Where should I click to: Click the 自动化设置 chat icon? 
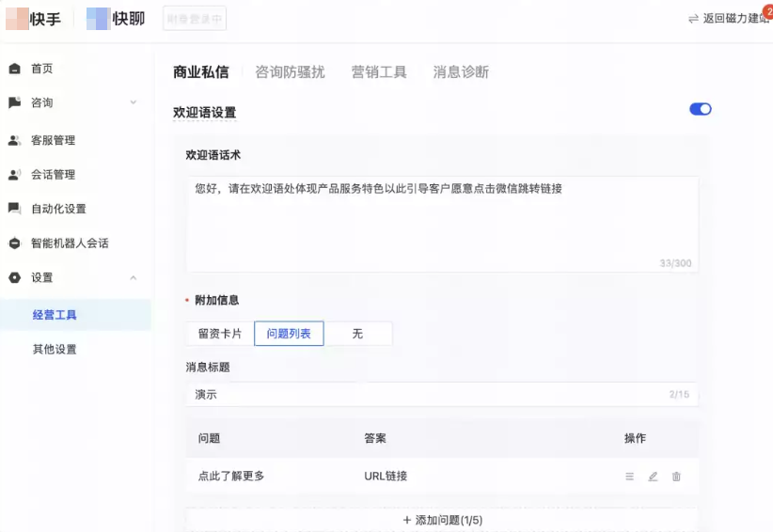15,209
